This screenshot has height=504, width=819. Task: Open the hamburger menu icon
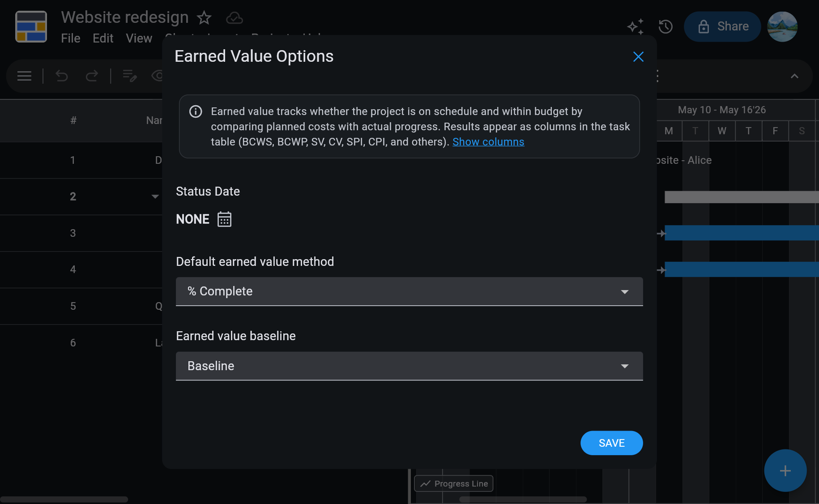24,76
